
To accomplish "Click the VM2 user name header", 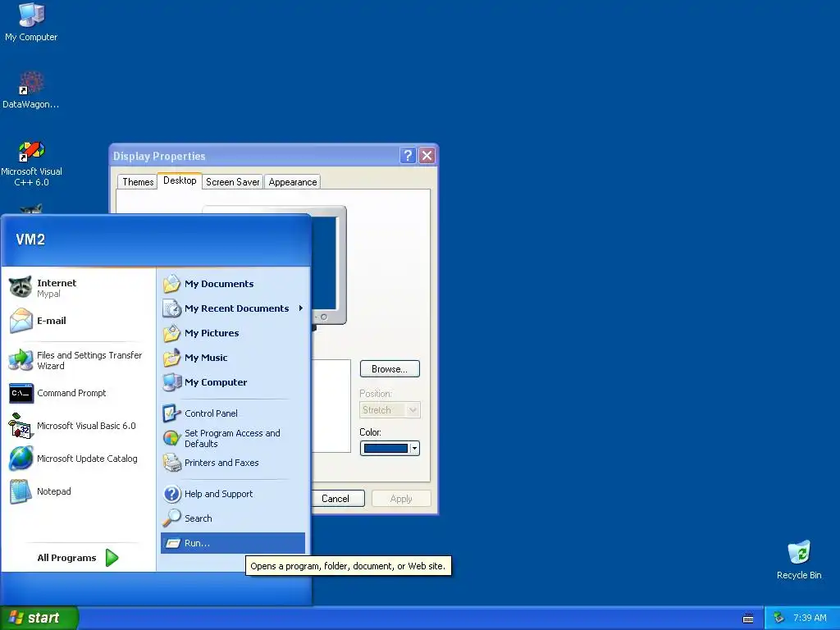I will point(30,240).
